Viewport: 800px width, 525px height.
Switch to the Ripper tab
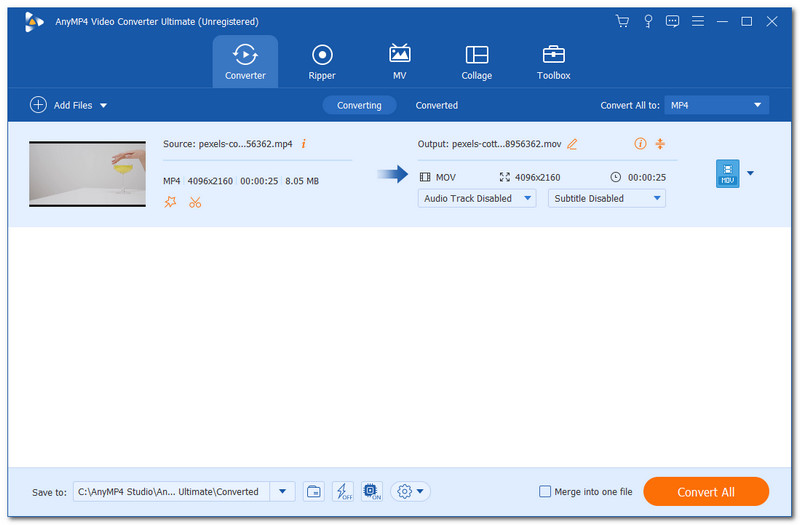coord(322,62)
